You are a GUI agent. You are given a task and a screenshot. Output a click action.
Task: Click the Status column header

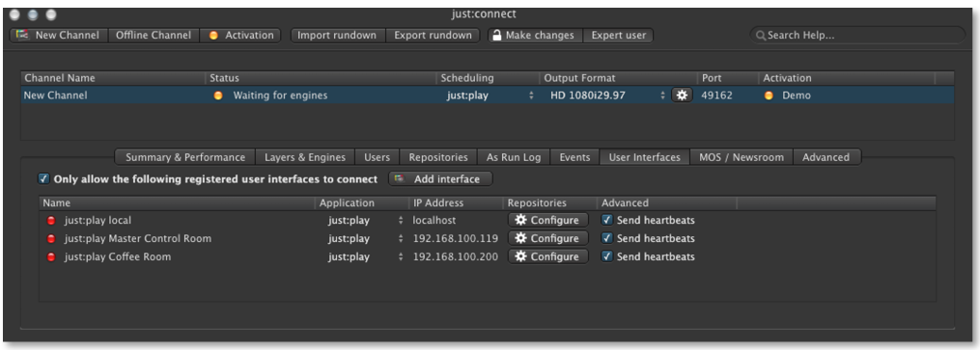click(x=322, y=78)
